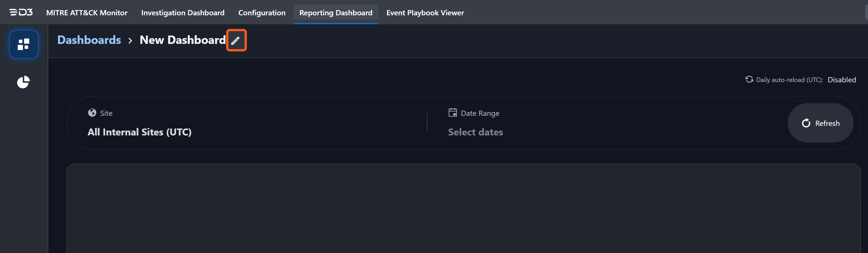Open the Event Playbook Viewer tab

tap(425, 13)
